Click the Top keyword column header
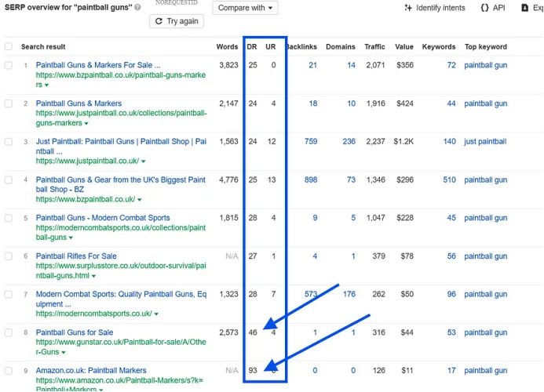This screenshot has width=544, height=392. pyautogui.click(x=486, y=47)
